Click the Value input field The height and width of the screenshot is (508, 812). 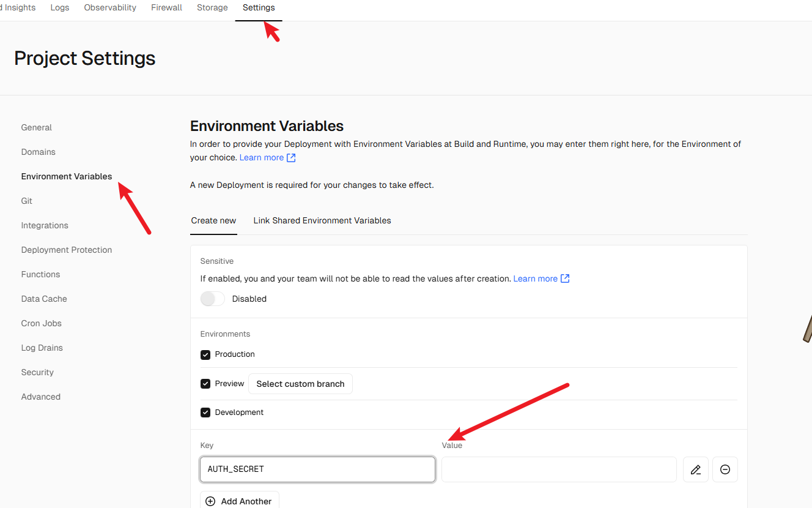[x=559, y=469]
